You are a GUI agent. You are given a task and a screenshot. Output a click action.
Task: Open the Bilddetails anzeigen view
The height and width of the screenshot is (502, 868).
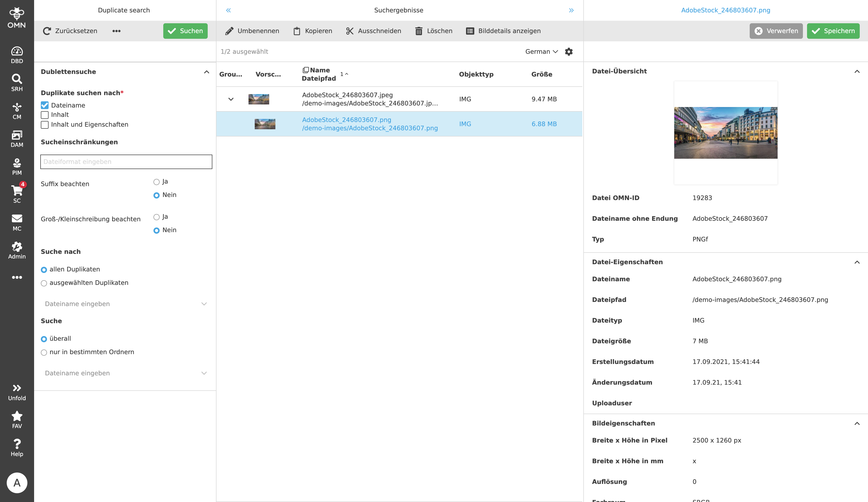[503, 31]
